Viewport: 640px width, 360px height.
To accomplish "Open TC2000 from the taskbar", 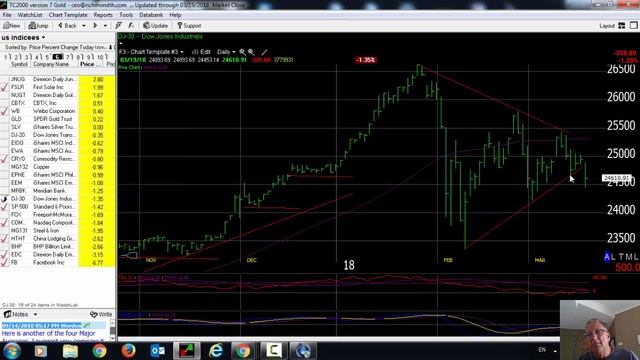I will 187,351.
